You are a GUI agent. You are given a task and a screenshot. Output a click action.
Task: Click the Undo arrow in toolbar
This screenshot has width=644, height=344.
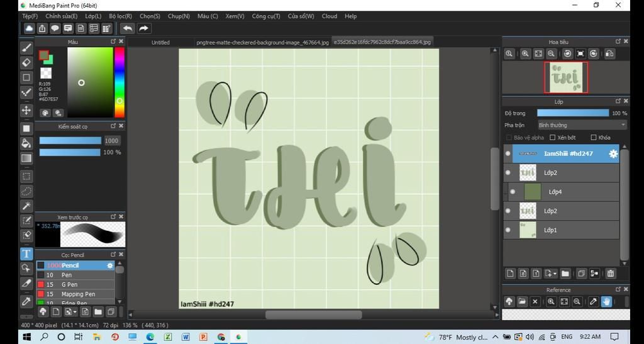tap(128, 28)
